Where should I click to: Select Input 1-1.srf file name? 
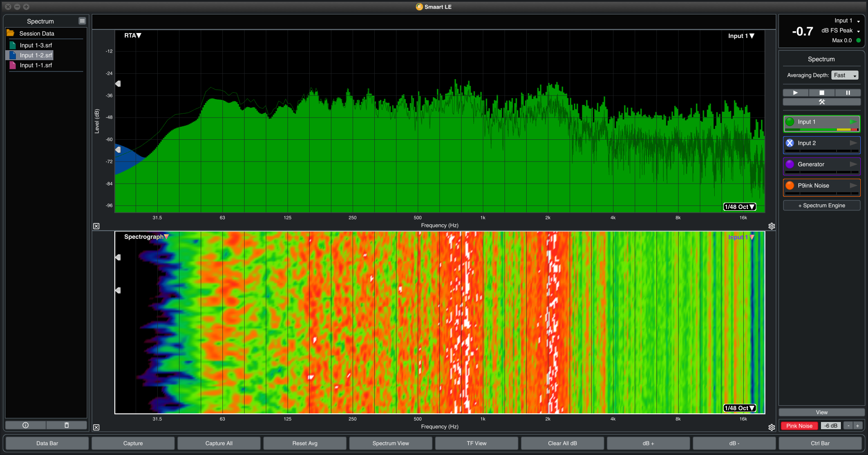coord(36,65)
